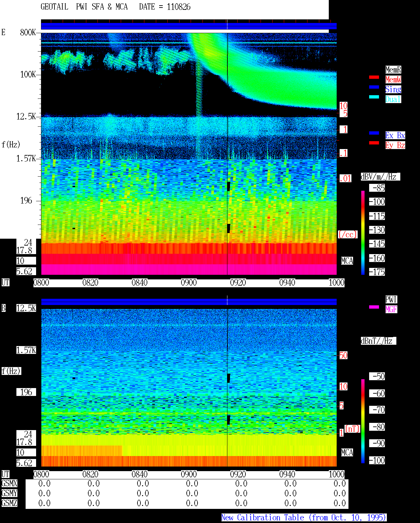The width and height of the screenshot is (420, 523).
Task: Click the dBV/m/√Hz unit label
Action: 380,177
